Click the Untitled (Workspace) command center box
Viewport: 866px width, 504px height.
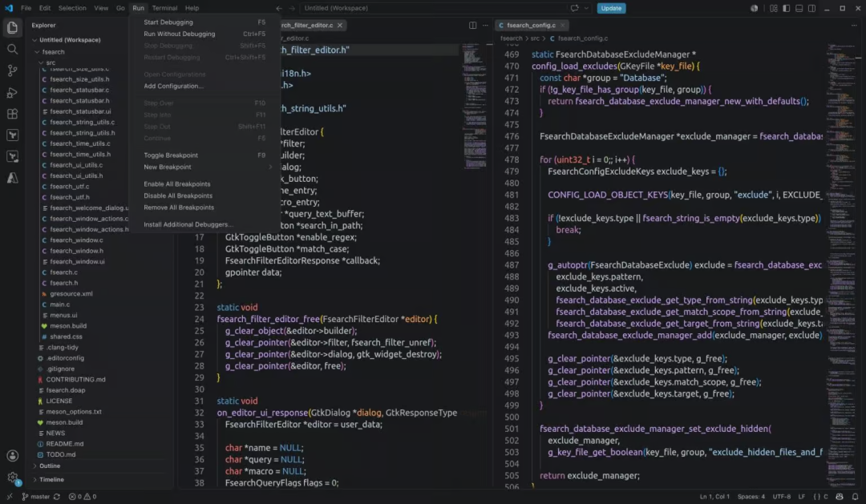click(x=434, y=8)
